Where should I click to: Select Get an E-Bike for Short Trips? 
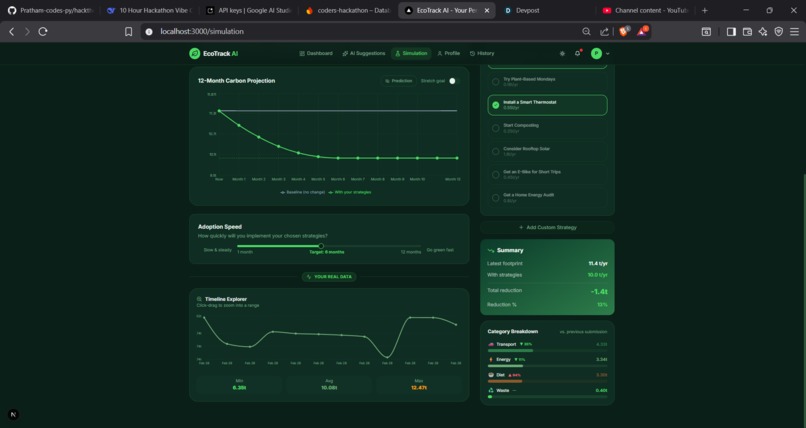pos(547,174)
